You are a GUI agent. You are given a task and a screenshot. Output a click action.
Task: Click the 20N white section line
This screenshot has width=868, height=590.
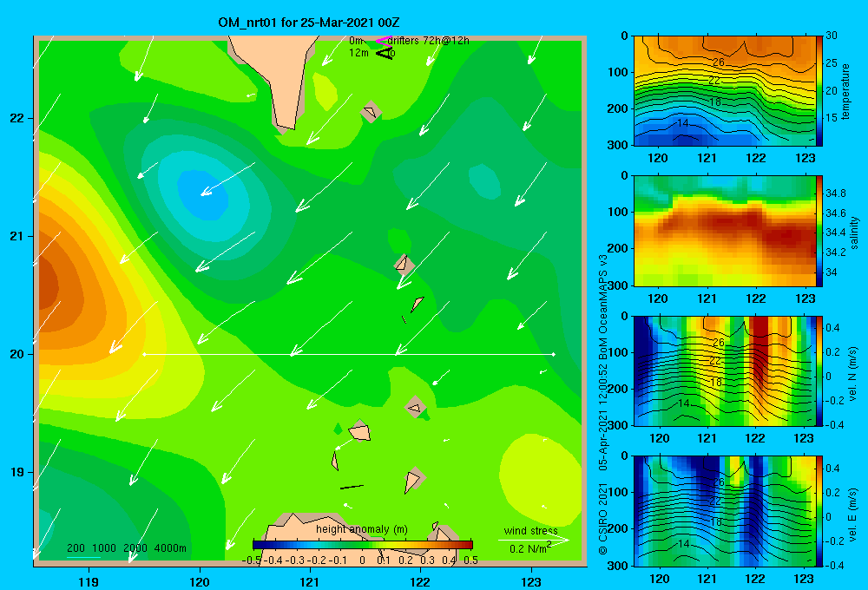click(x=349, y=354)
